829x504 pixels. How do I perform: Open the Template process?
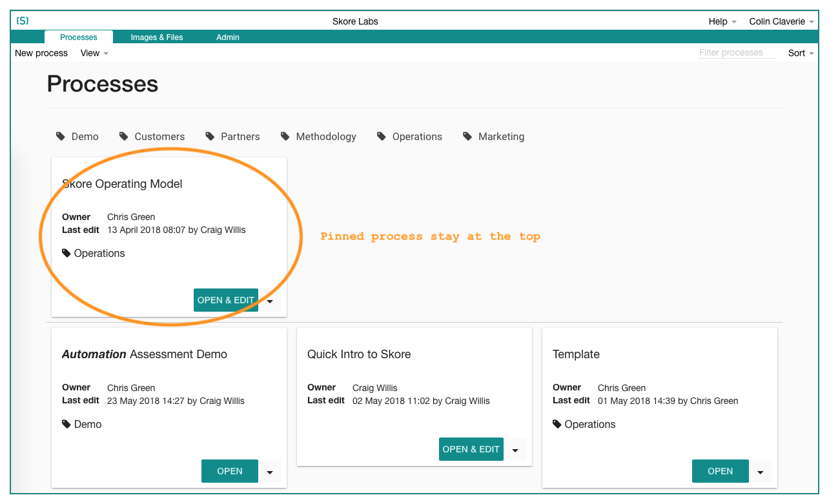(x=721, y=471)
